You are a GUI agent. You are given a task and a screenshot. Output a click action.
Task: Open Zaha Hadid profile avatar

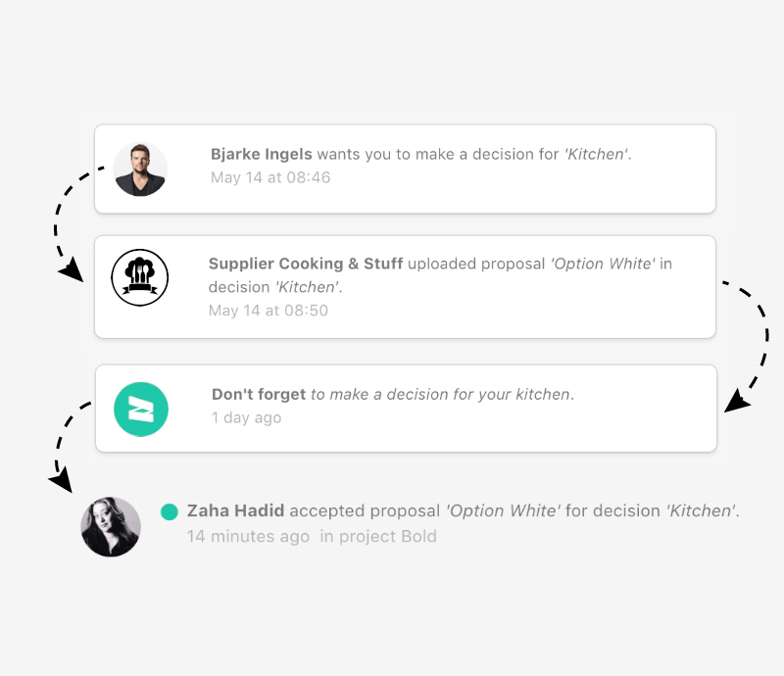pos(111,527)
